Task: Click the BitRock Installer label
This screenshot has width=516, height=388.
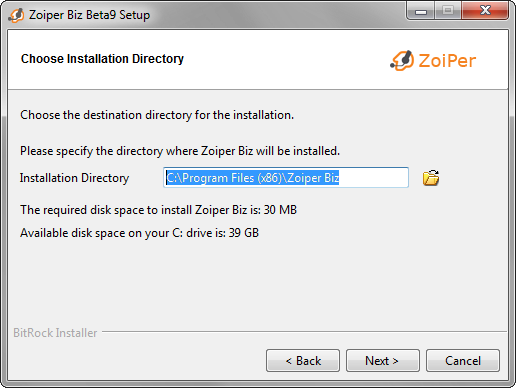Action: click(55, 333)
